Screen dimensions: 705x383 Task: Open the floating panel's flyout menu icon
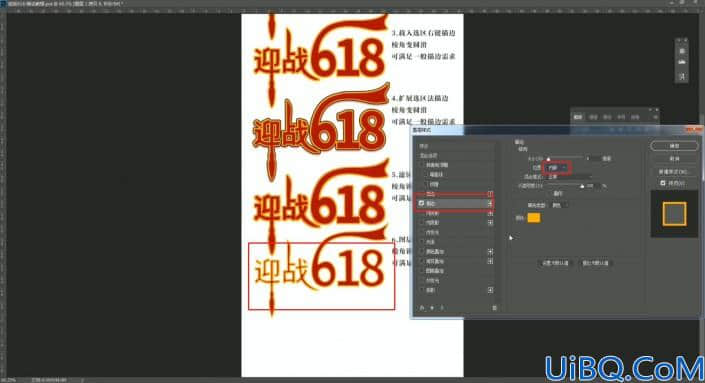tap(656, 117)
